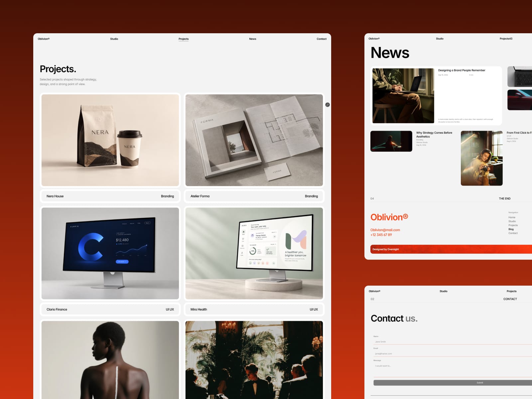Open 'Why Strategy Comes Before Aesthetics' article
The height and width of the screenshot is (399, 532).
point(434,135)
